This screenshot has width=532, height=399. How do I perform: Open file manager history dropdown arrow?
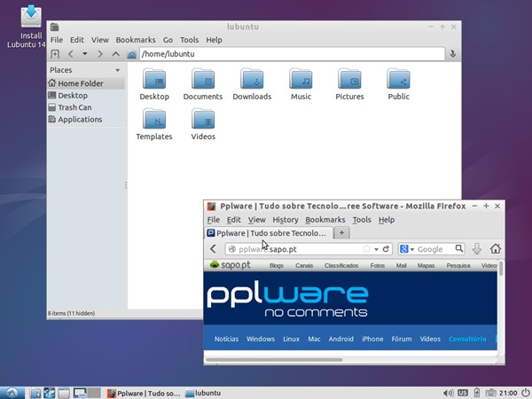click(84, 54)
